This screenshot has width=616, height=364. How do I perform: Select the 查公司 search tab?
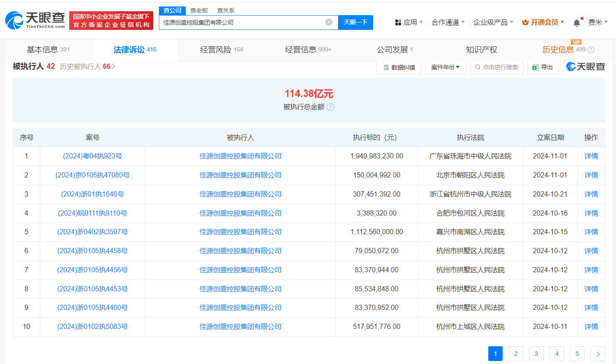click(172, 10)
